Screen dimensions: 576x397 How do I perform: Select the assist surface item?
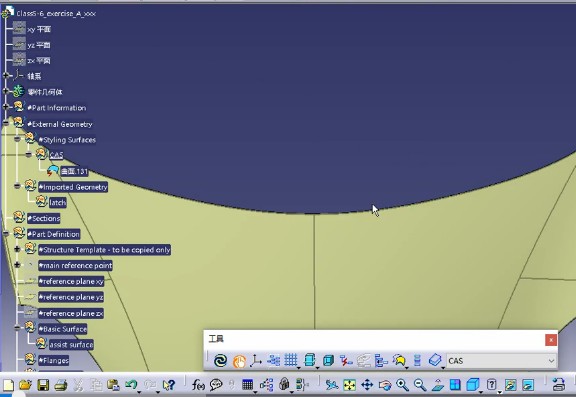coord(71,344)
